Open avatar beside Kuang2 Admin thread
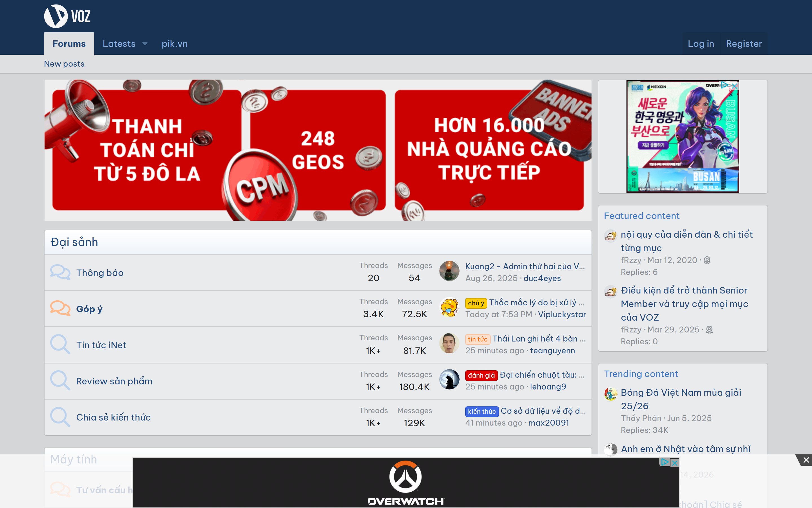Image resolution: width=812 pixels, height=508 pixels. pos(449,271)
